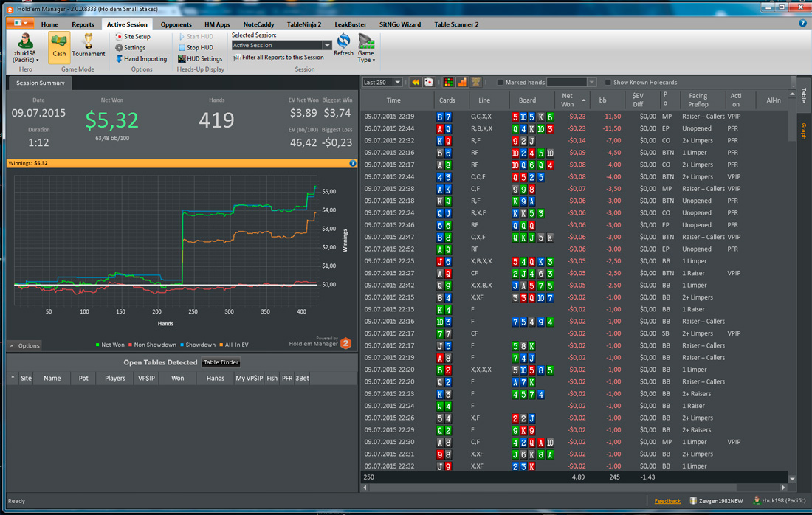Select Cash game mode

pyautogui.click(x=59, y=46)
